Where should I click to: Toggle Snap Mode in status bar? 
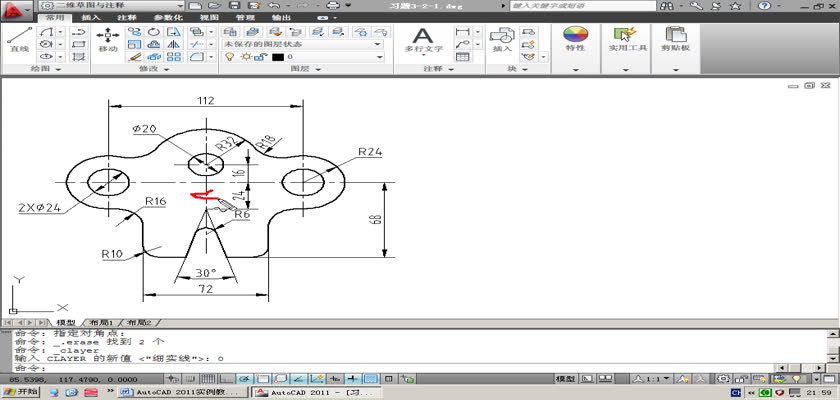[x=191, y=379]
